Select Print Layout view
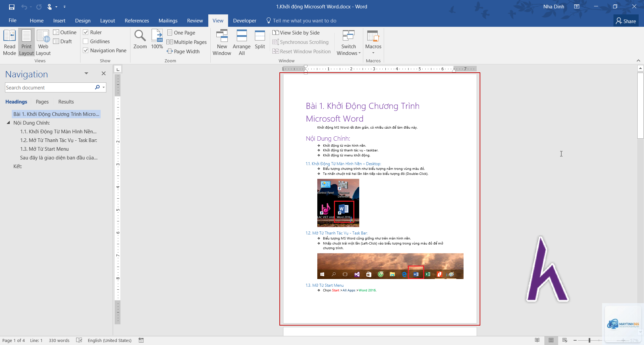 pos(26,43)
